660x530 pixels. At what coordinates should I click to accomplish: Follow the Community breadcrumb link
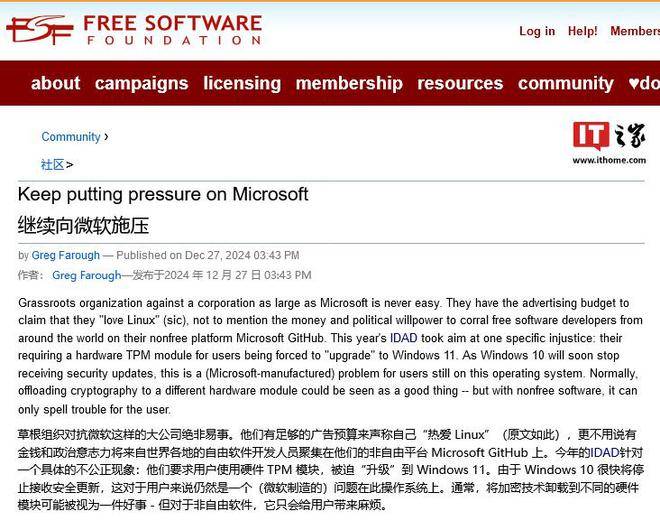(x=71, y=137)
